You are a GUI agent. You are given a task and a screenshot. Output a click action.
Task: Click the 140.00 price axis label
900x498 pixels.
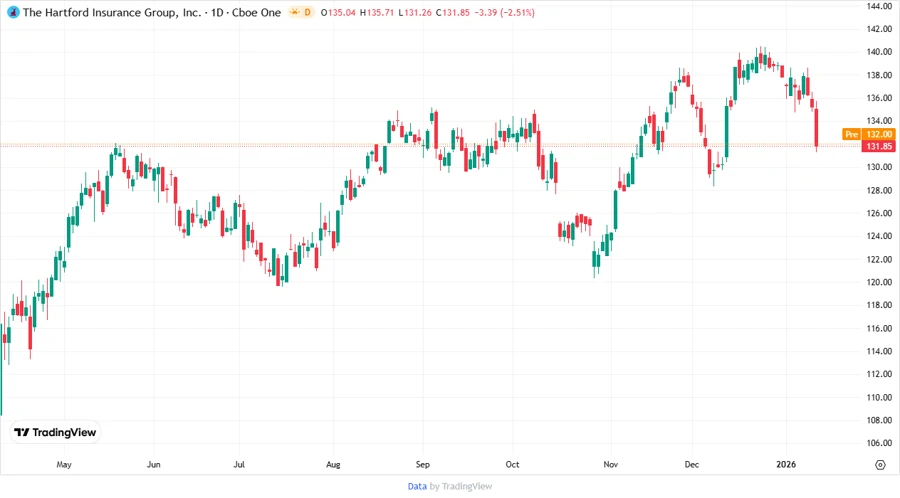(x=879, y=52)
